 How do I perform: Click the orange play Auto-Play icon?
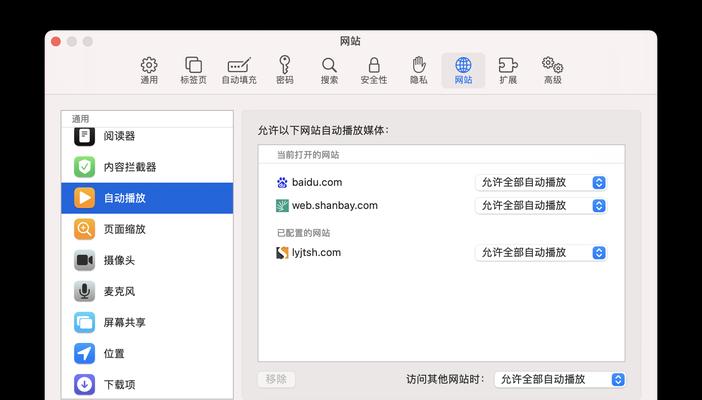pos(85,198)
